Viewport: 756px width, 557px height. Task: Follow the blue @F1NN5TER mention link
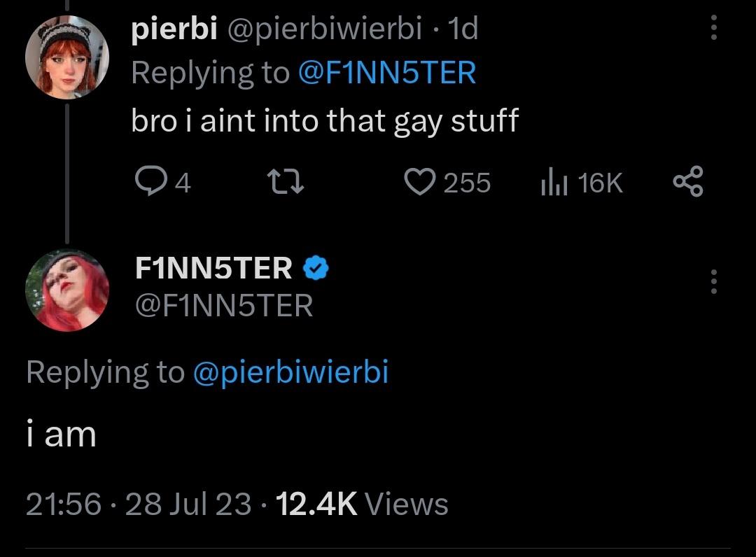click(387, 72)
